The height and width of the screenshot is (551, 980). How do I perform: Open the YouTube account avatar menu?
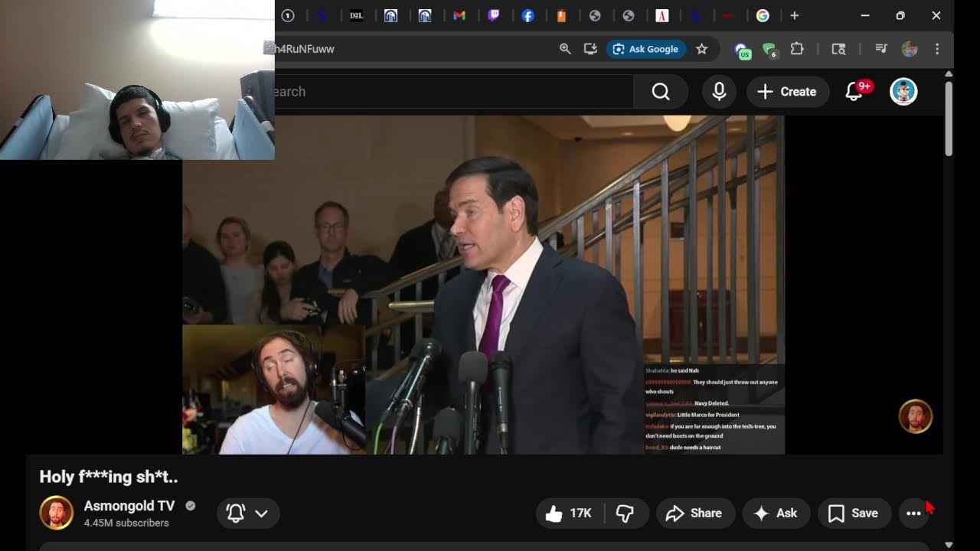pyautogui.click(x=903, y=92)
